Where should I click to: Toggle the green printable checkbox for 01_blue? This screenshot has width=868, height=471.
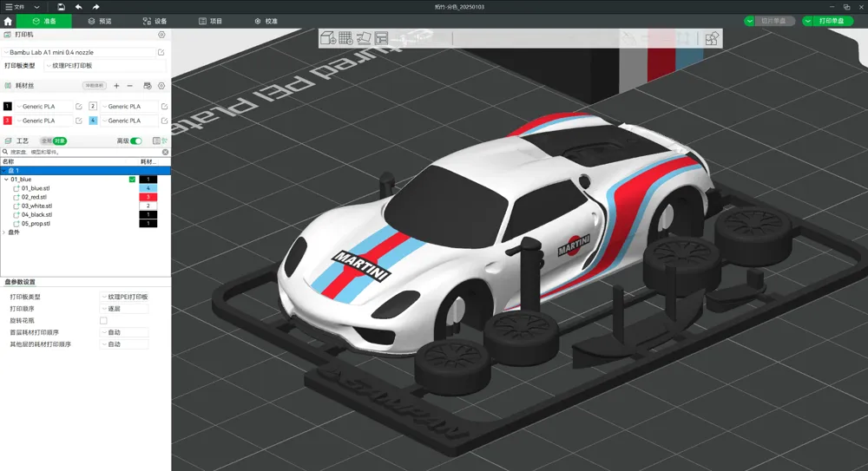[x=132, y=180]
